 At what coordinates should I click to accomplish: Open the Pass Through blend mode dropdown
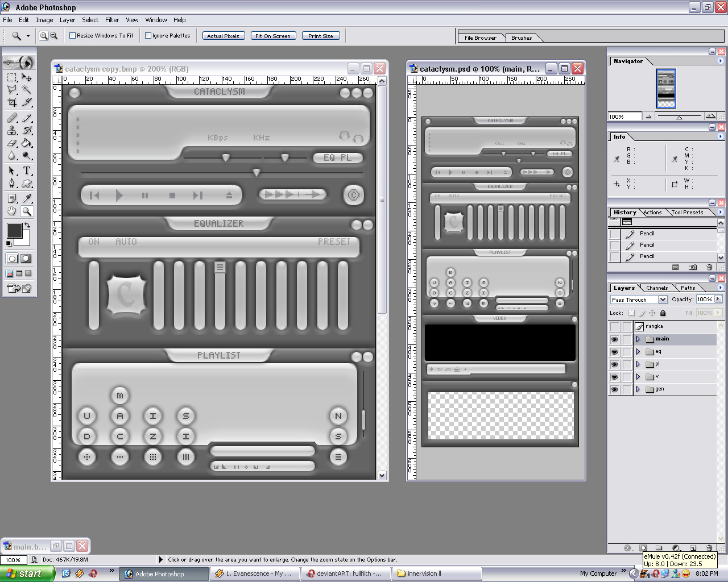(x=663, y=300)
